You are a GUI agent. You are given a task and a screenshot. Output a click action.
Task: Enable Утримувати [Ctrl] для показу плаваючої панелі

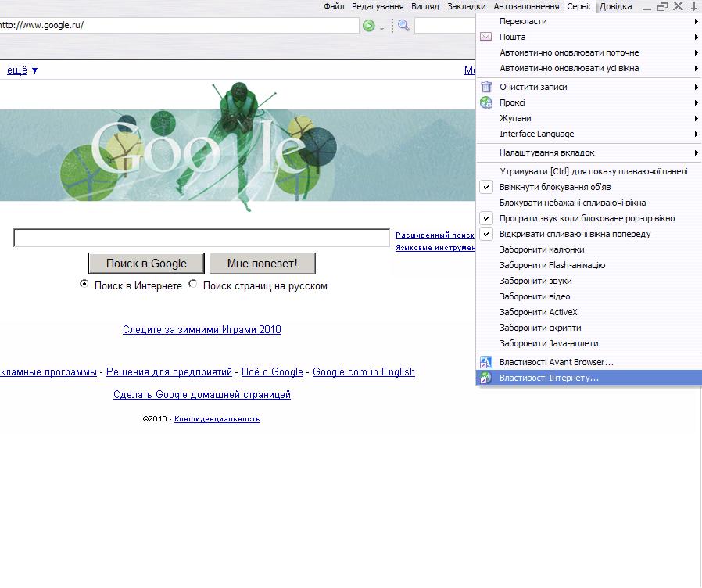(x=589, y=171)
